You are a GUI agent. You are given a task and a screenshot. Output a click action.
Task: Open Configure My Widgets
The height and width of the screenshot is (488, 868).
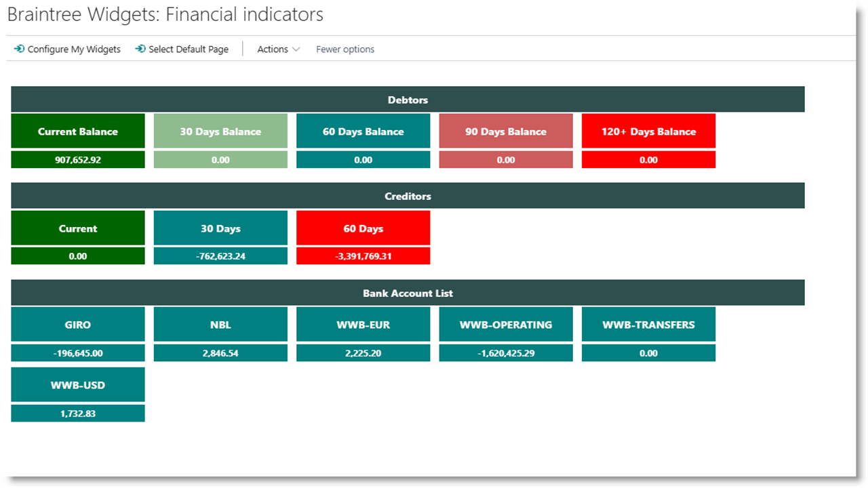coord(67,49)
